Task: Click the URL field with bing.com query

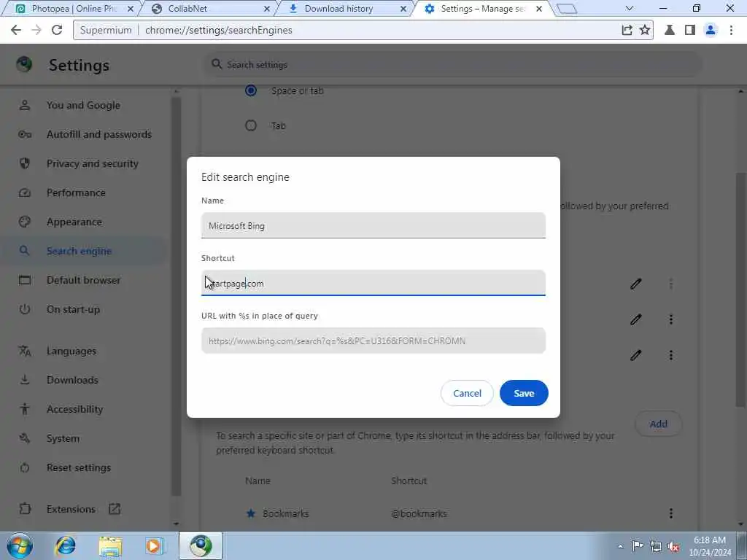Action: tap(373, 341)
